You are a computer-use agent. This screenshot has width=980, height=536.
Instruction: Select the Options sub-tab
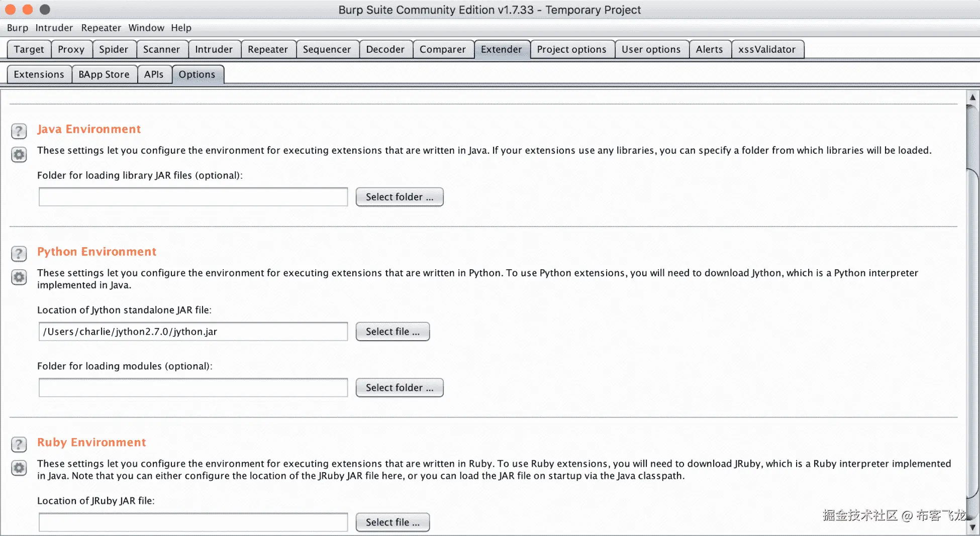click(197, 74)
